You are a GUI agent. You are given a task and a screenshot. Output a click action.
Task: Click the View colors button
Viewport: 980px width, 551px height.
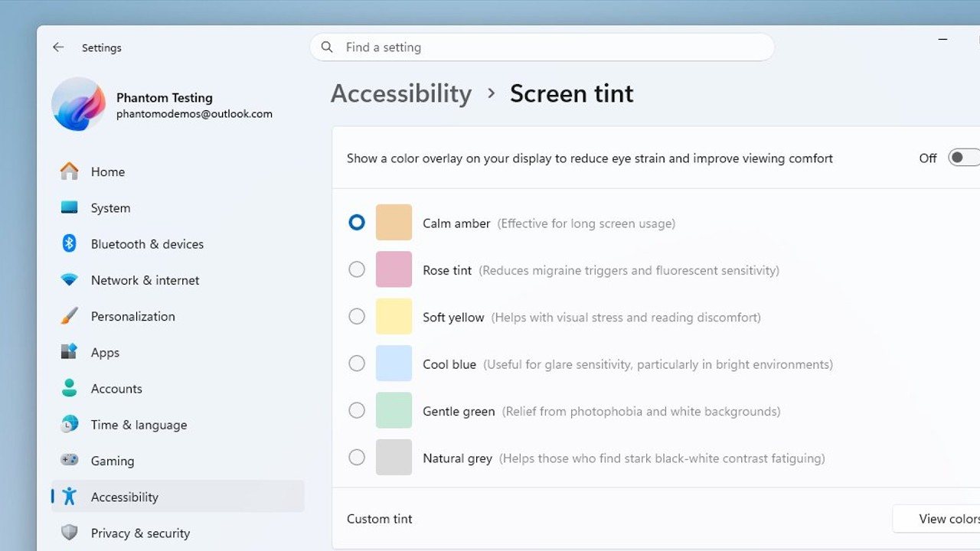click(936, 519)
